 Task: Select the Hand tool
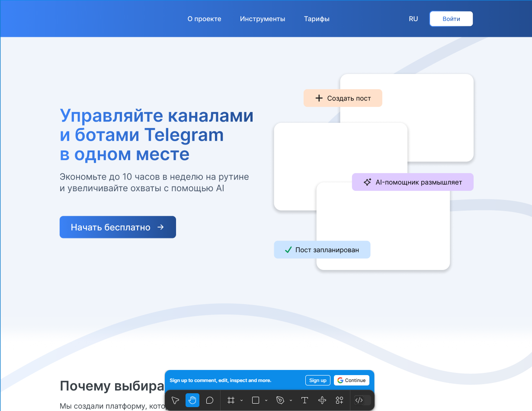click(192, 400)
